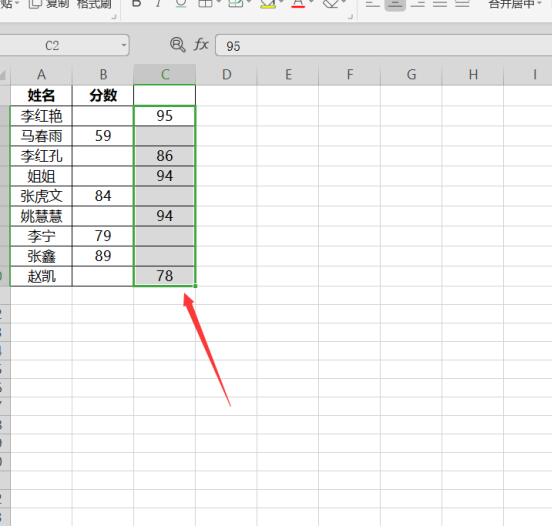552x528 pixels.
Task: Select the cell 姐姐
Action: click(x=41, y=176)
